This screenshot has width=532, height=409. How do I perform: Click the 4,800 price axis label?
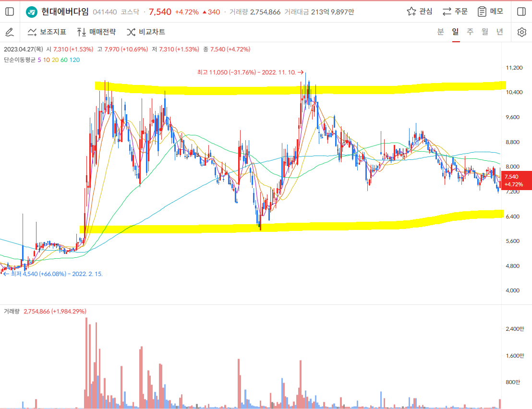[x=513, y=266]
